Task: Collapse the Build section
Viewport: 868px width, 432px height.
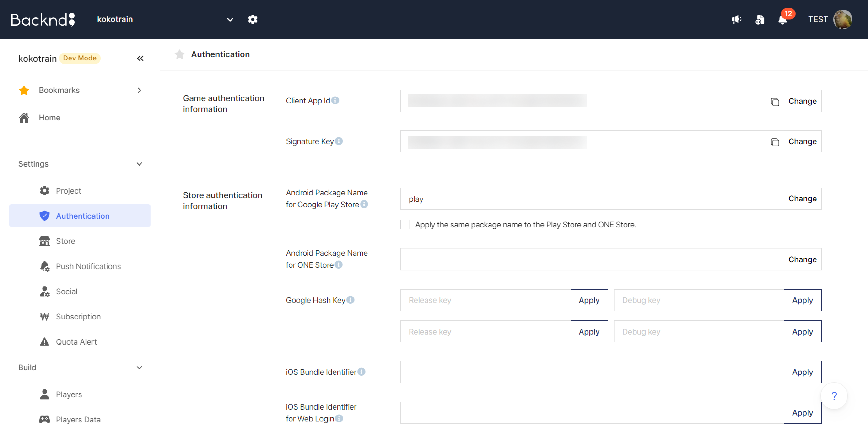Action: tap(139, 368)
